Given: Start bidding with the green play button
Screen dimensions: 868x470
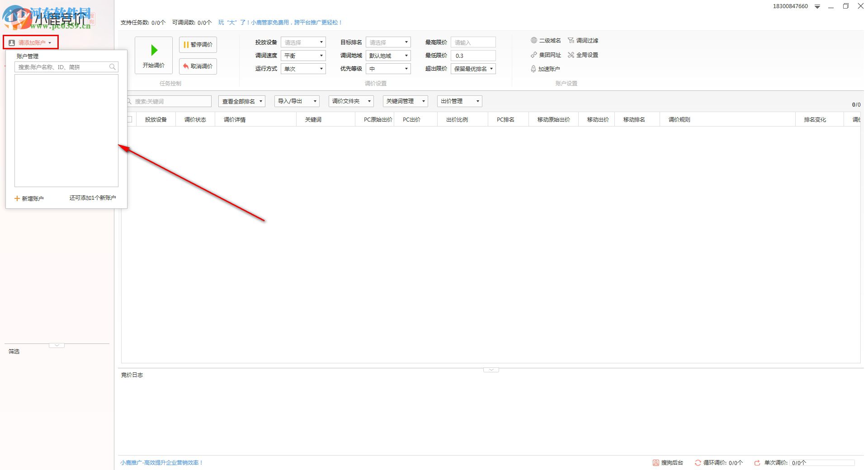Looking at the screenshot, I should point(154,55).
